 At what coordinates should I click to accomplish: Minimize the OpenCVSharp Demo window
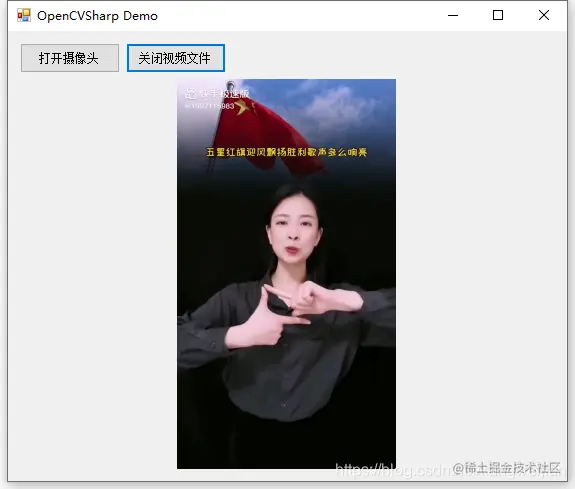pos(453,15)
